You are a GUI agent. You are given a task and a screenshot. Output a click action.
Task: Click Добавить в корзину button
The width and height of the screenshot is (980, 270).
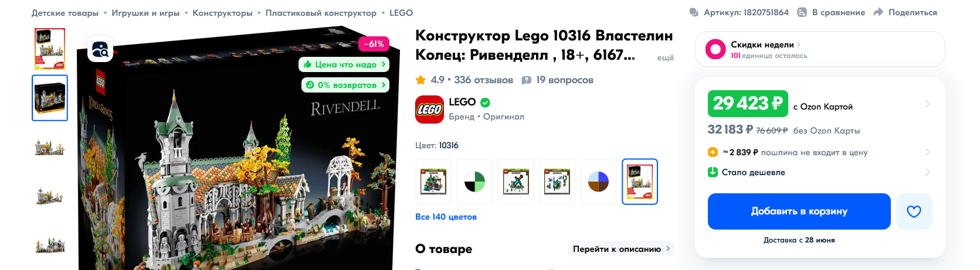pos(799,211)
